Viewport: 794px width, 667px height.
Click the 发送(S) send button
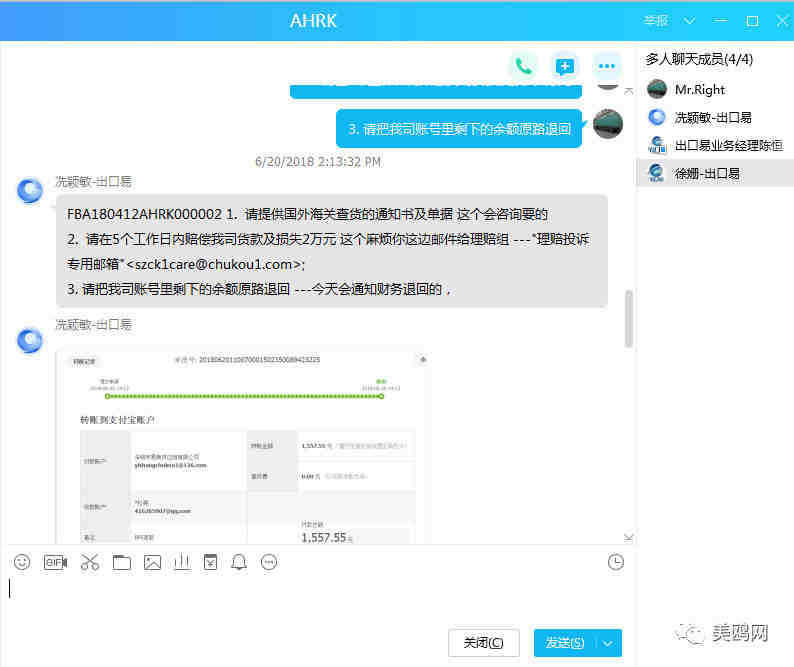click(565, 643)
